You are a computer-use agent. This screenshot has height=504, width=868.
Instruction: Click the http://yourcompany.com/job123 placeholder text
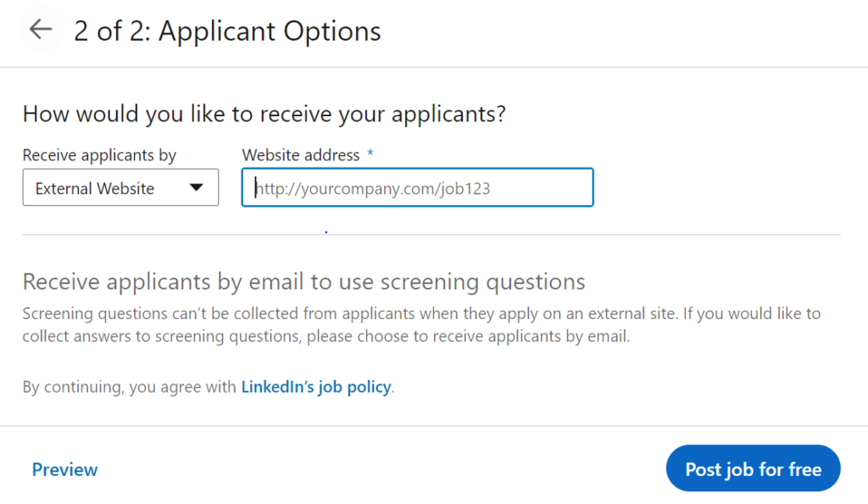(x=373, y=189)
